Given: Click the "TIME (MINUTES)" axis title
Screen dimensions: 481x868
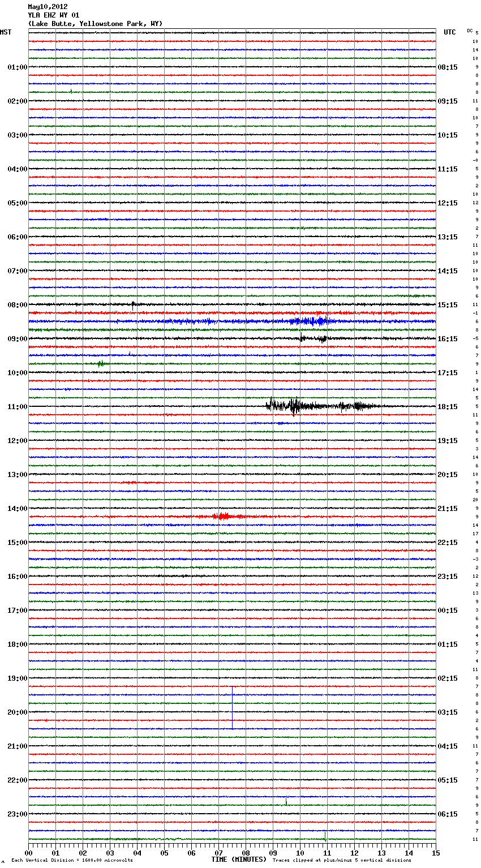Looking at the screenshot, I should point(239,860).
